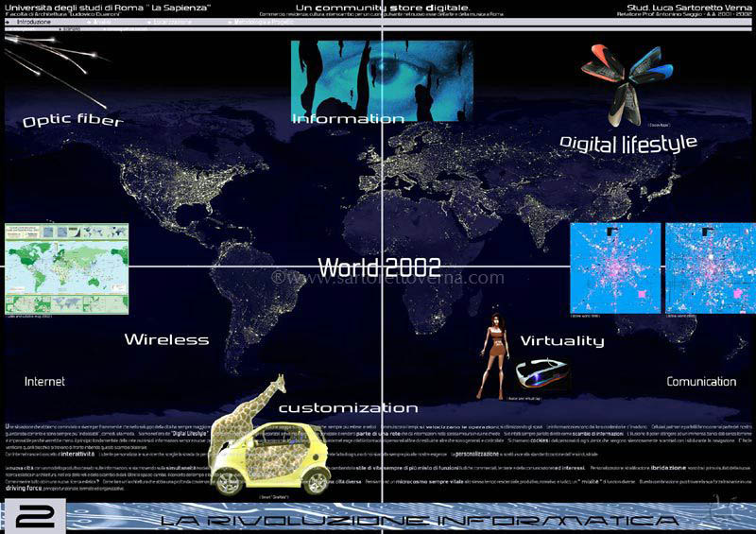Click the World 2002 center title
Screen dimensions: 756x534
pyautogui.click(x=365, y=266)
